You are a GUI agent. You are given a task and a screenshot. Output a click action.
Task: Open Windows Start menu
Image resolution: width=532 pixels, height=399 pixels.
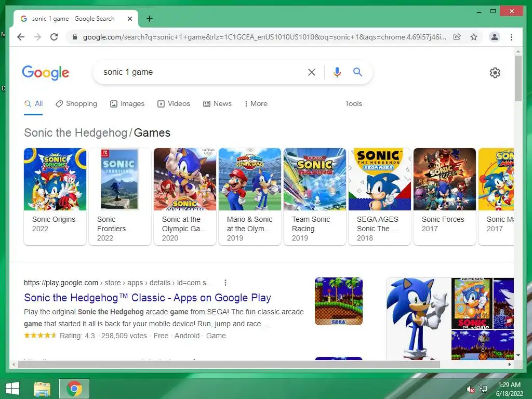tap(12, 389)
